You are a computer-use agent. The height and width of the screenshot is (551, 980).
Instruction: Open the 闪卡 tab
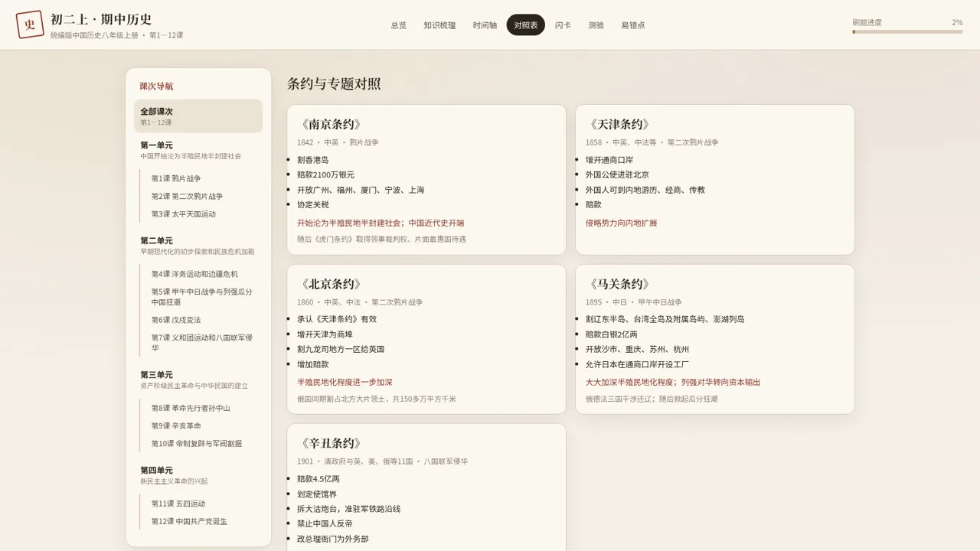tap(563, 25)
